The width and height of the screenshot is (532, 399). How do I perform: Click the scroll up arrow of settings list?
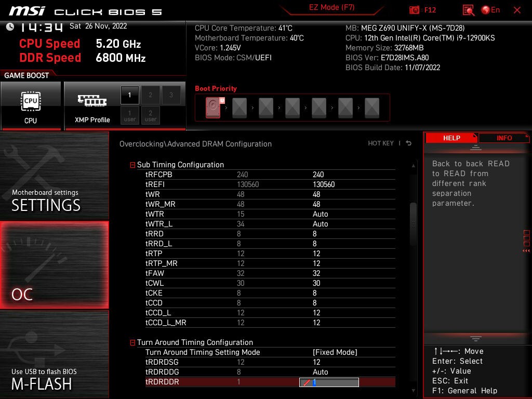[413, 166]
